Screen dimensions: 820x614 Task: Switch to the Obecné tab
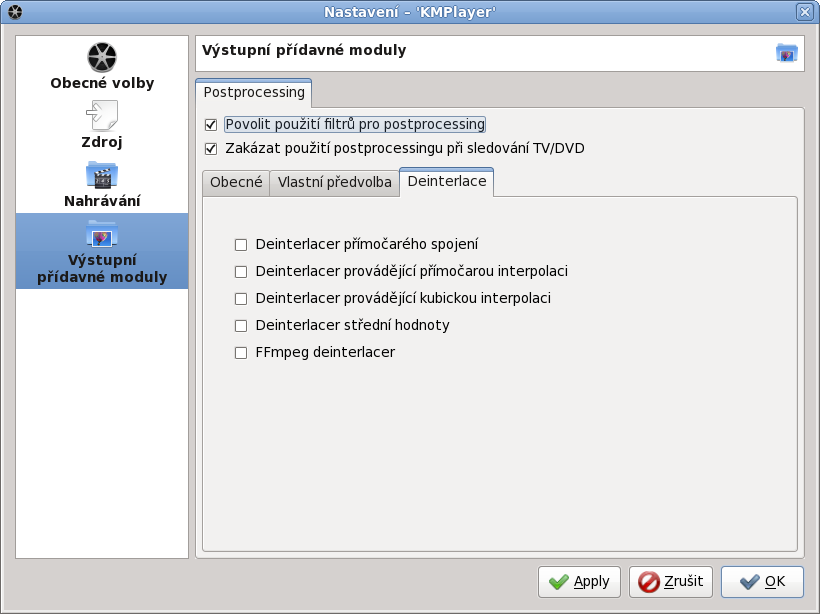coord(236,182)
